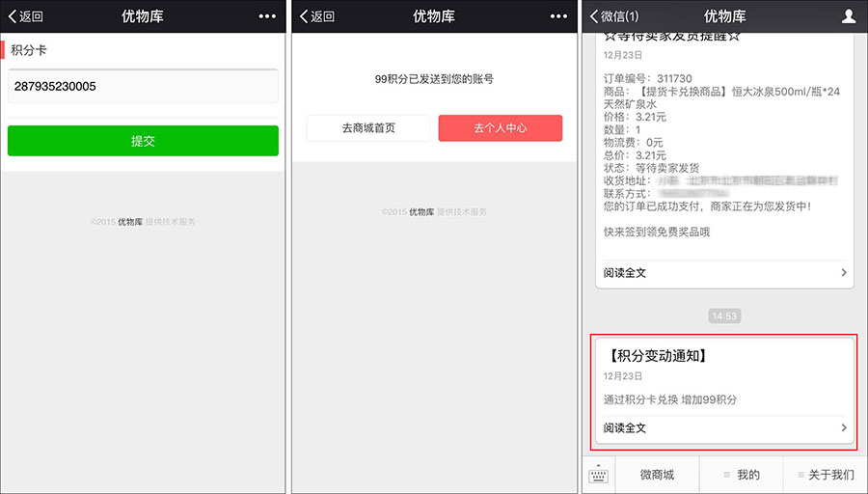Click the card number field 287935230005
The width and height of the screenshot is (868, 494).
143,86
